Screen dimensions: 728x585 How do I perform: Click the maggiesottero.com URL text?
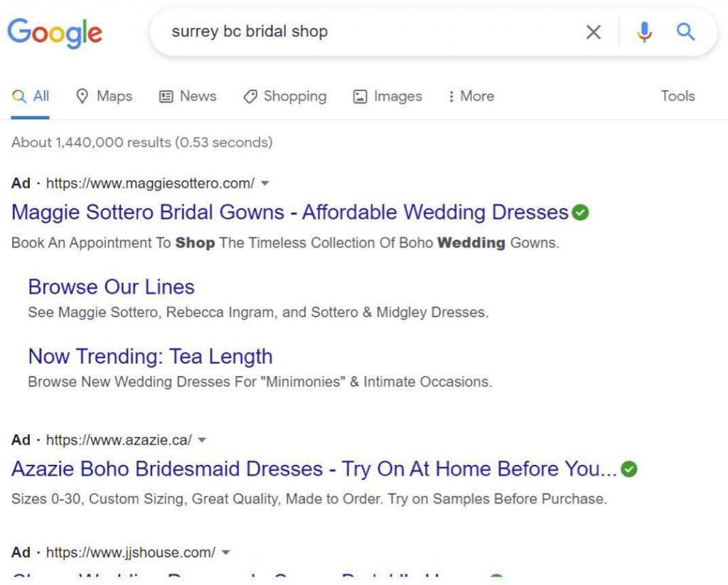pyautogui.click(x=151, y=183)
